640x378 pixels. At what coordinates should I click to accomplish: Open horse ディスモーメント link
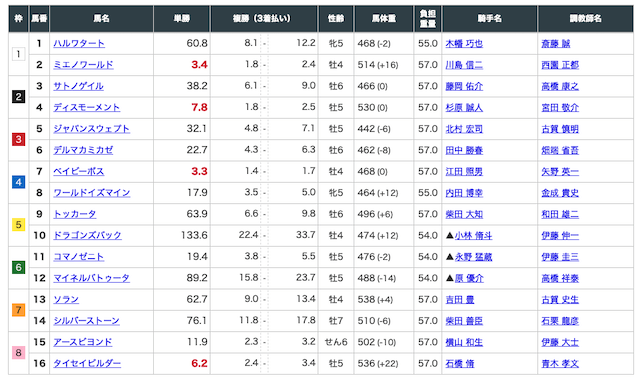(87, 107)
